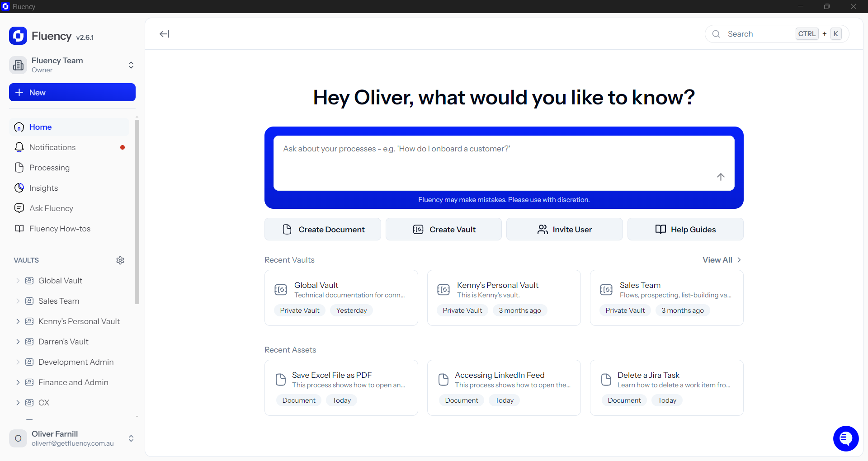868x461 pixels.
Task: Open the Save Excel File as PDF title
Action: [332, 375]
